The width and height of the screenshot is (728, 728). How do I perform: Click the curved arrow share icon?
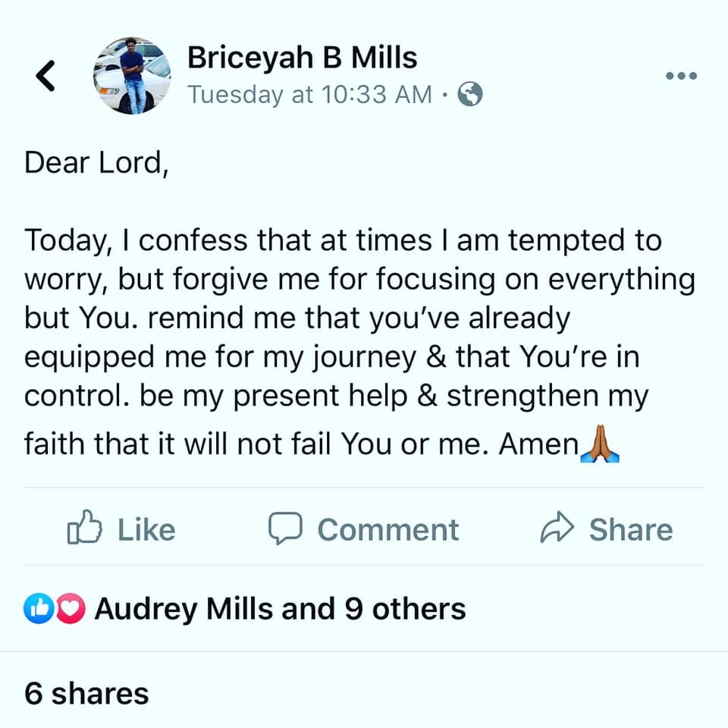click(557, 529)
